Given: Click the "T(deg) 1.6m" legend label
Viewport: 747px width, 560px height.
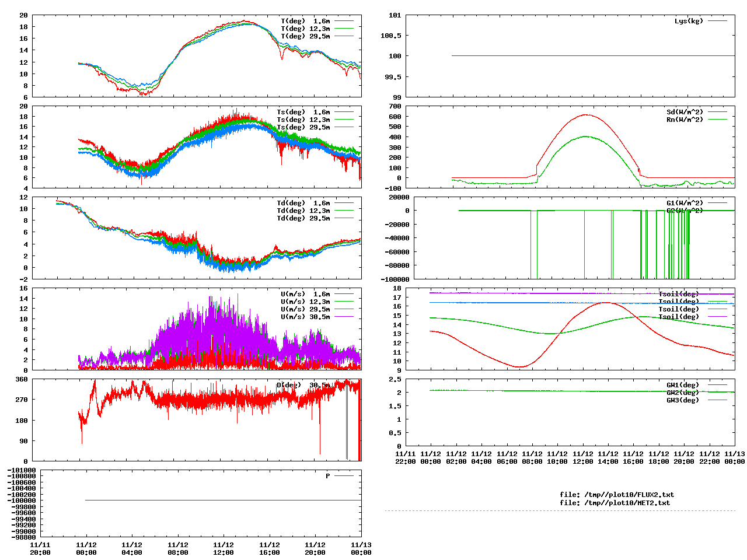Looking at the screenshot, I should coord(305,21).
